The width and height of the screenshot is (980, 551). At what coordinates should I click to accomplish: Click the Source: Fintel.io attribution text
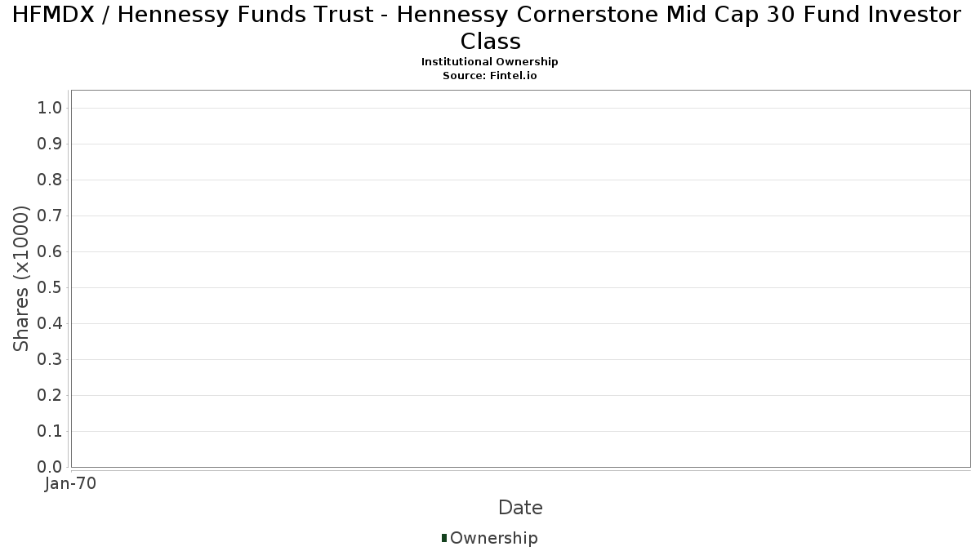click(489, 75)
